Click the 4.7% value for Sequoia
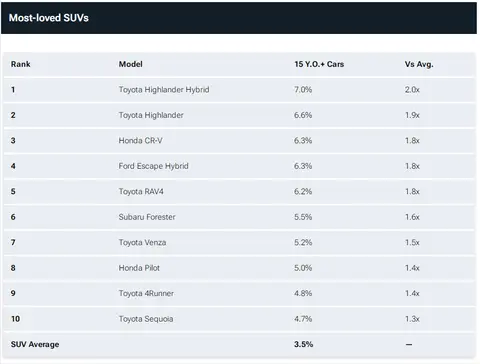The width and height of the screenshot is (480, 364). click(x=303, y=319)
